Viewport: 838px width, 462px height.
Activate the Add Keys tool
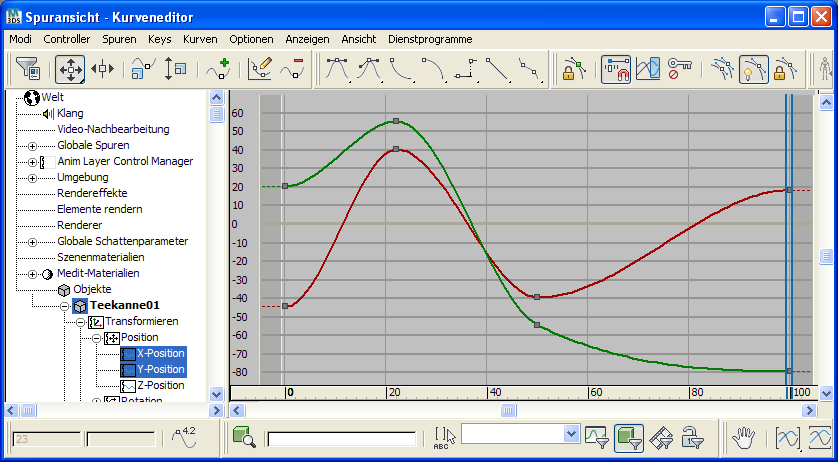[218, 69]
